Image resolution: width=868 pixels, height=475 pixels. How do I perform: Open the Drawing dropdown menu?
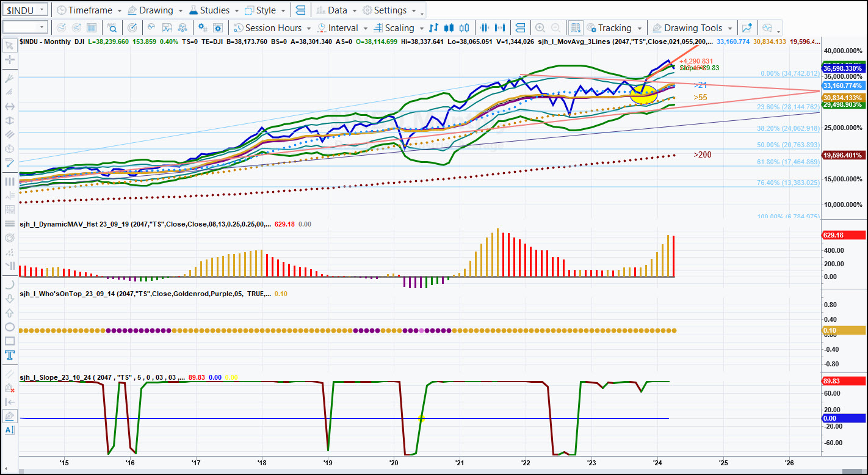pos(155,10)
